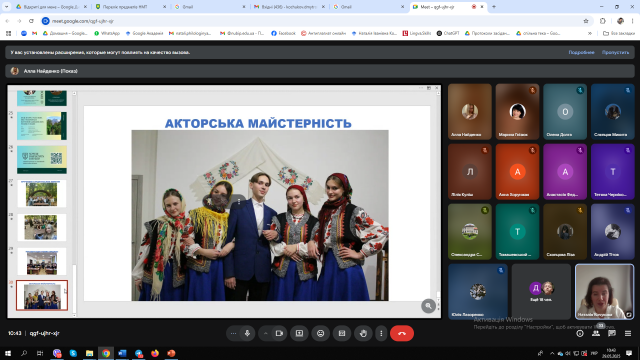Toggle the camera in Meet controls
640x360 pixels.
click(x=279, y=333)
